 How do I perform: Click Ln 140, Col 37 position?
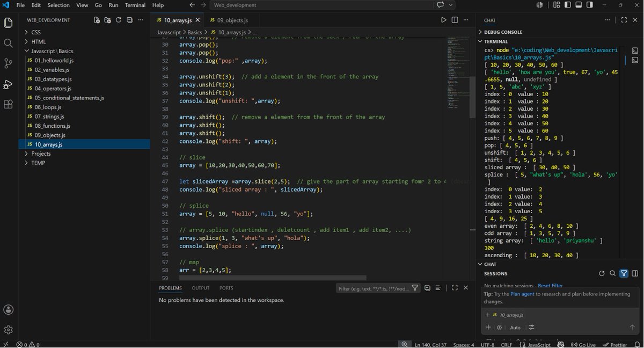[431, 344]
